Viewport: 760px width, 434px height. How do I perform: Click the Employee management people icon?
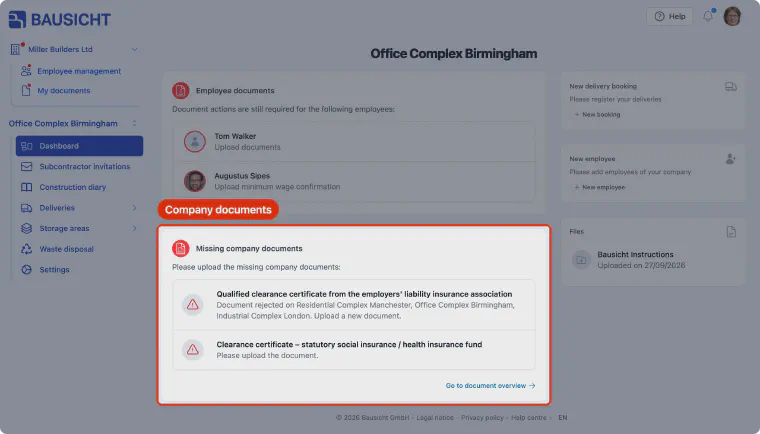pos(26,71)
